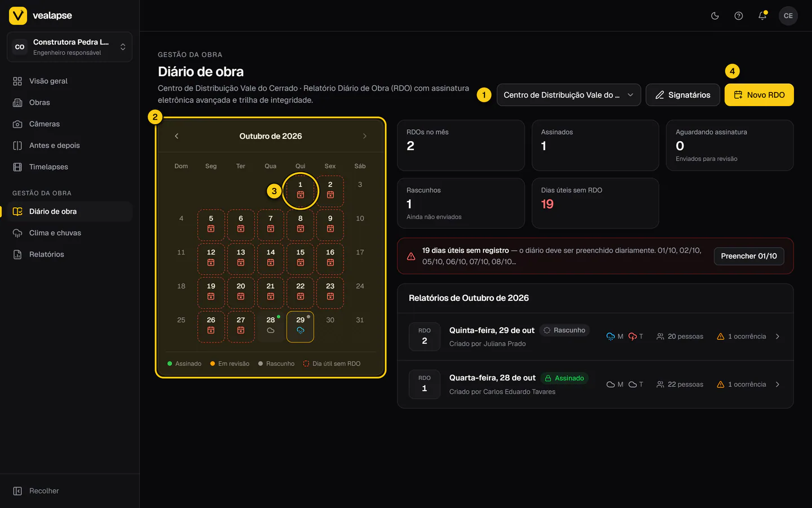Image resolution: width=812 pixels, height=508 pixels.
Task: Toggle dark mode moon icon
Action: pyautogui.click(x=715, y=16)
